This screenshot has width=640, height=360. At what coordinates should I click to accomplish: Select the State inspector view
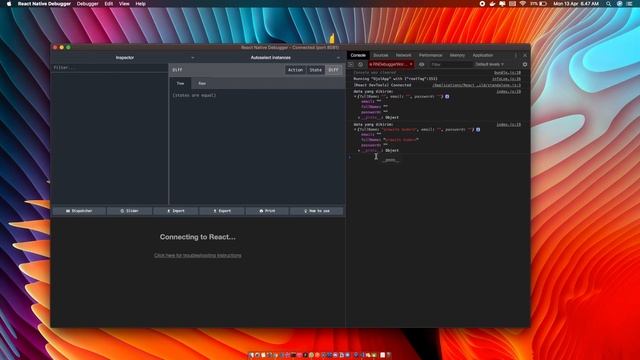pyautogui.click(x=316, y=70)
